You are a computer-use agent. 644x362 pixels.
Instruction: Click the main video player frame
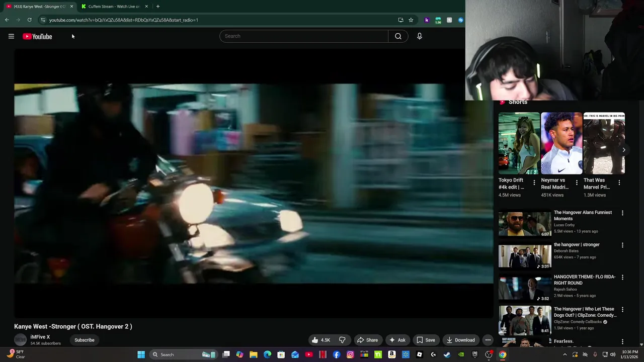click(x=254, y=184)
